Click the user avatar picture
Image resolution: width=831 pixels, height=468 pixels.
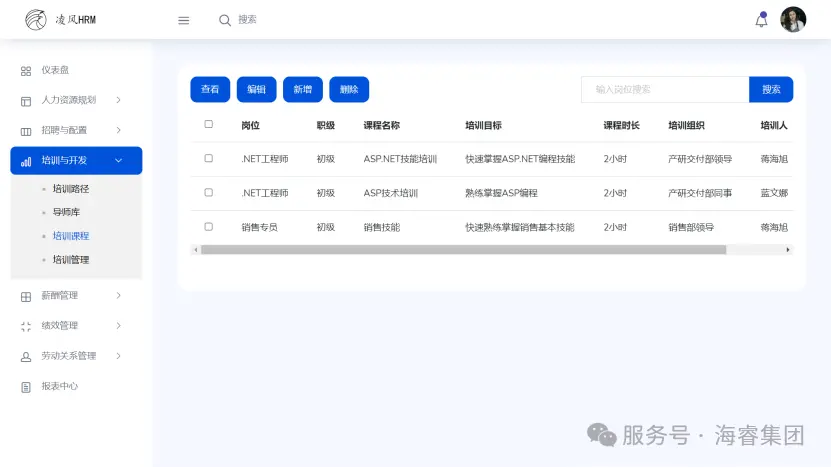tap(793, 20)
